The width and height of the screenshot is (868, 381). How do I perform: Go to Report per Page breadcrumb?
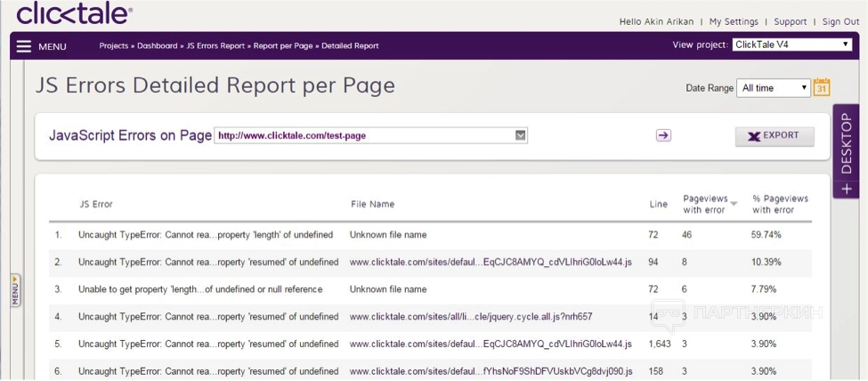(x=282, y=45)
